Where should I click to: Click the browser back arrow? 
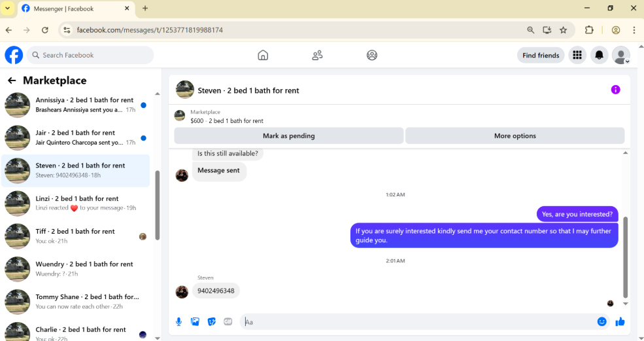tap(8, 30)
